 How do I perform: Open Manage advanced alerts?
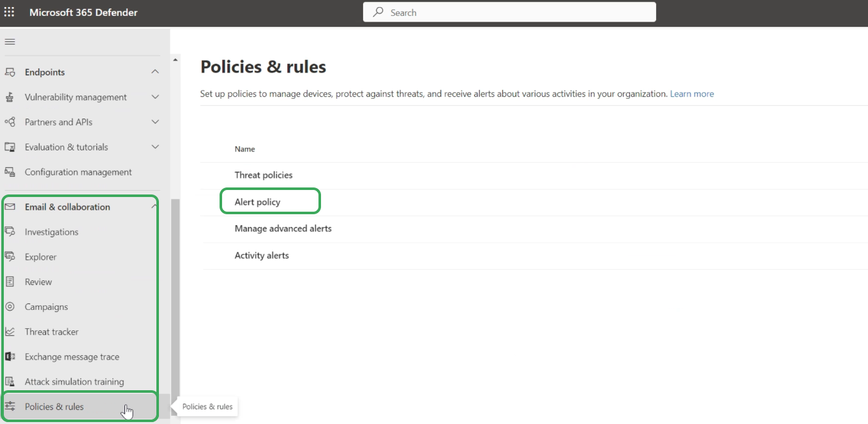point(283,228)
